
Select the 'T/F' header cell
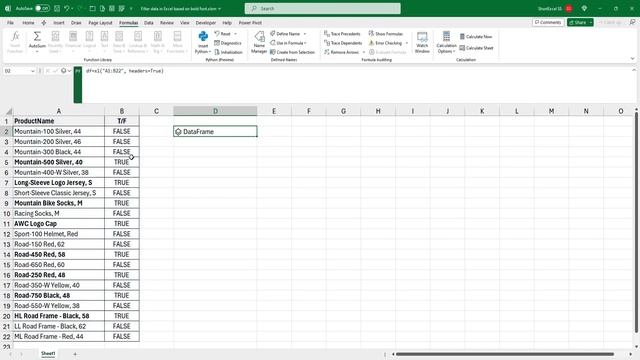[x=122, y=121]
